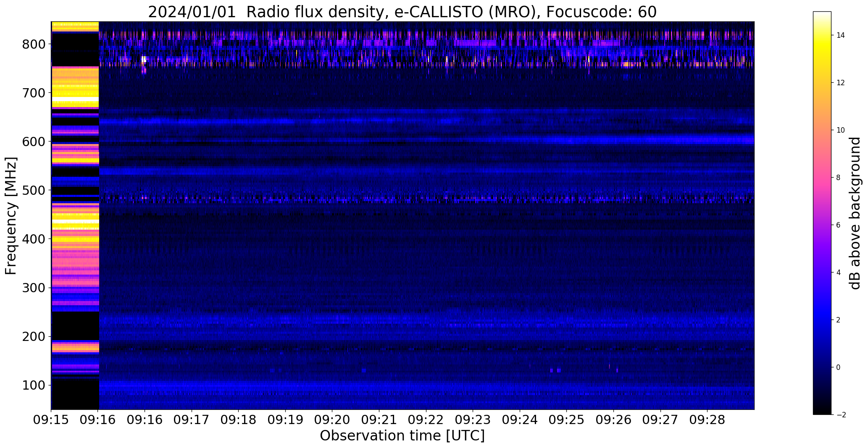This screenshot has width=868, height=448.
Task: Click the colorbar at the 0 dB level
Action: (x=822, y=367)
